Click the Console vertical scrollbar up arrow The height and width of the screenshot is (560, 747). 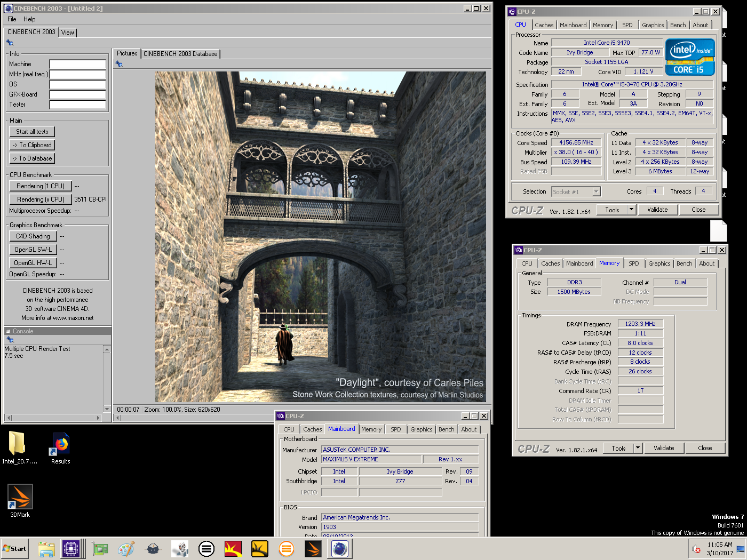point(107,349)
